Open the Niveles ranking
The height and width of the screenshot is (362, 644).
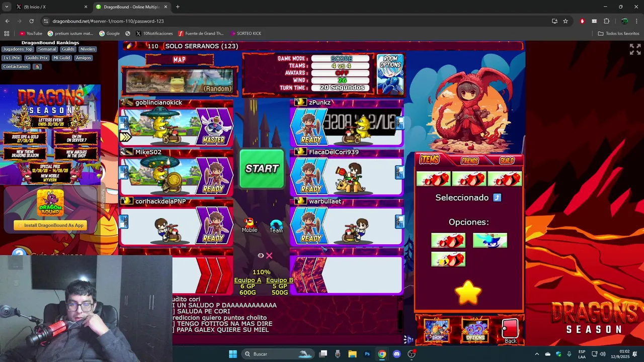[x=88, y=49]
